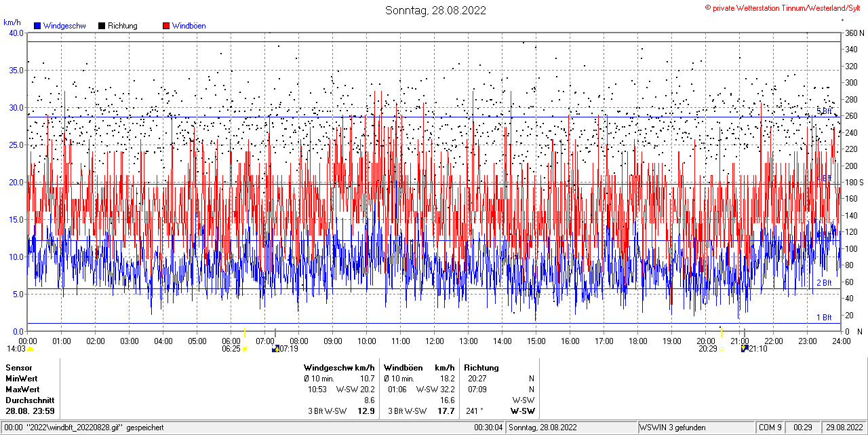Image resolution: width=868 pixels, height=435 pixels.
Task: Click the 180 S direction axis label
Action: (x=853, y=183)
